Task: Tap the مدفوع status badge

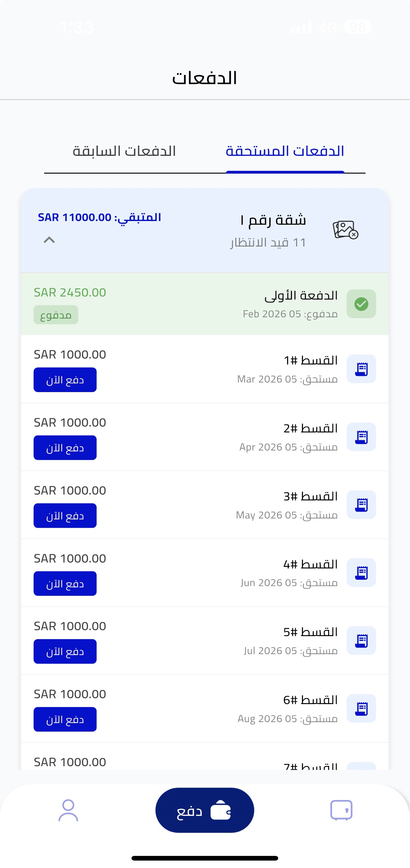Action: point(56,315)
